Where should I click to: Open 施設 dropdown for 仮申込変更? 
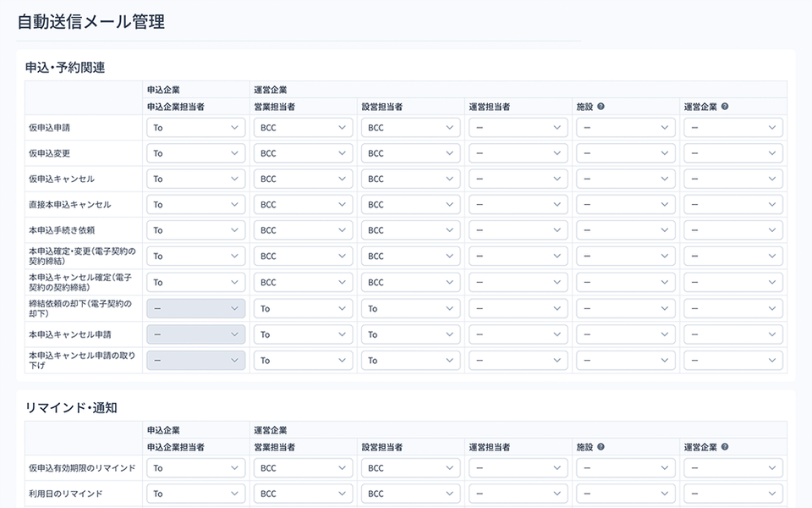point(626,153)
